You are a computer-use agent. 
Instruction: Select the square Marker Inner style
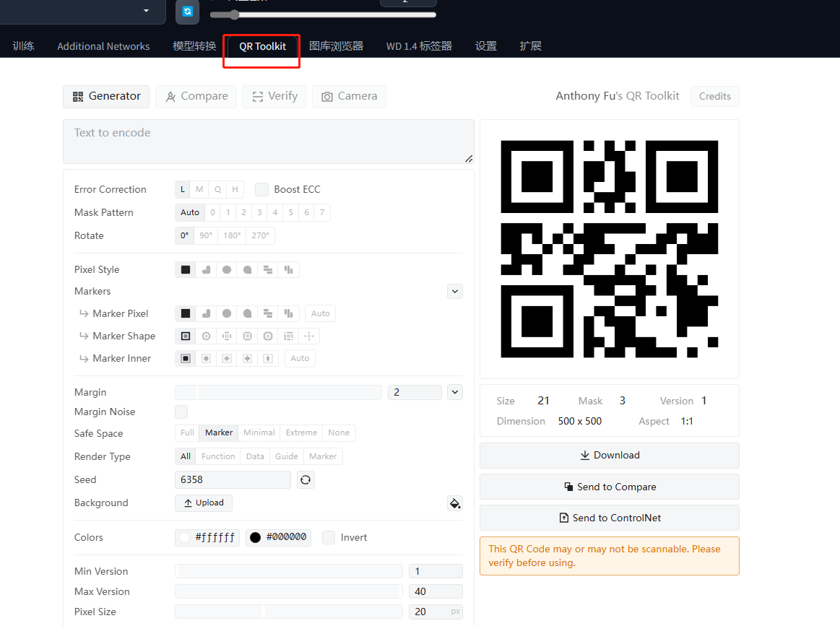tap(186, 358)
